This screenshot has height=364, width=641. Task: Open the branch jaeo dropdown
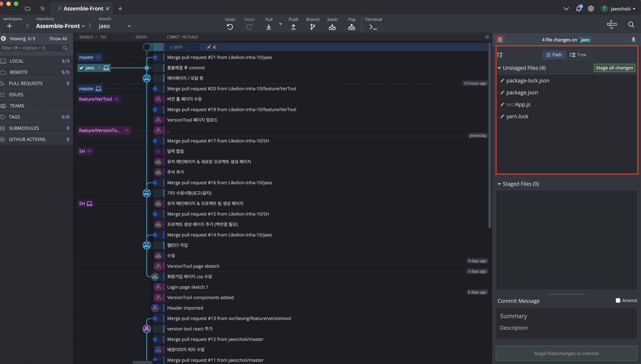pos(129,26)
